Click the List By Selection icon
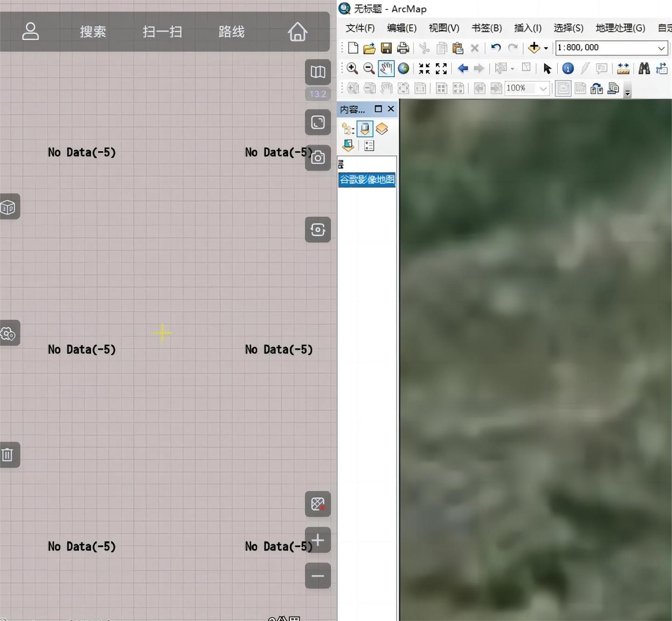Image resolution: width=672 pixels, height=621 pixels. point(348,146)
